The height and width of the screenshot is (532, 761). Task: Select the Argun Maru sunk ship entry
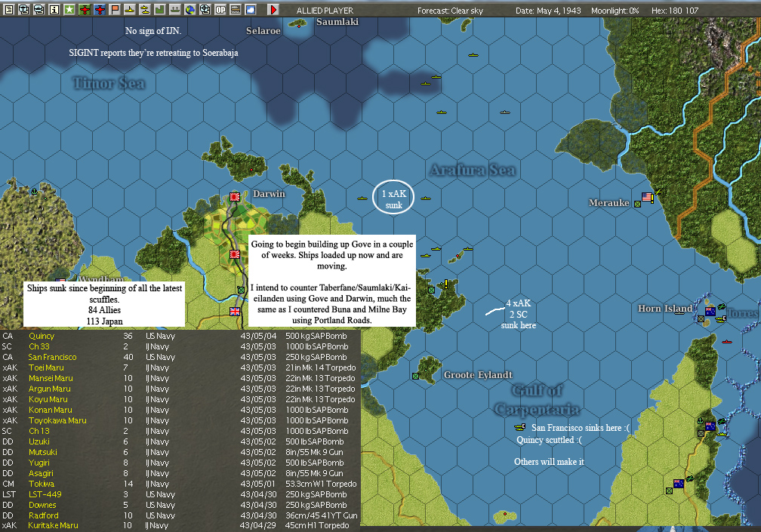pyautogui.click(x=180, y=389)
